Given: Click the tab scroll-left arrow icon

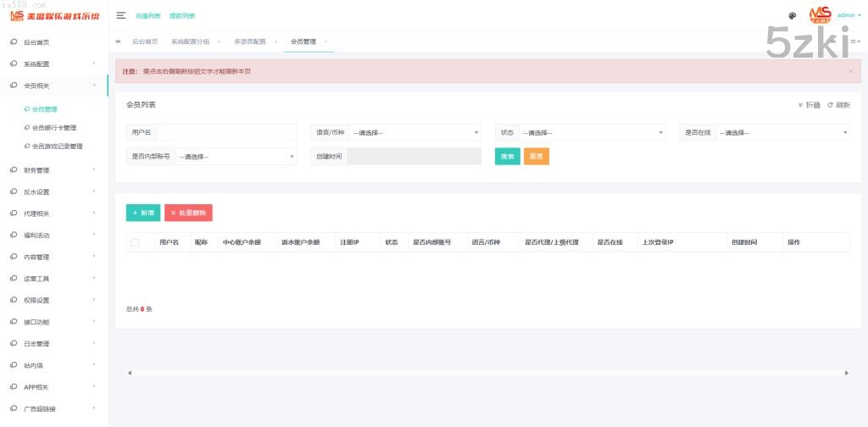Looking at the screenshot, I should click(x=118, y=41).
